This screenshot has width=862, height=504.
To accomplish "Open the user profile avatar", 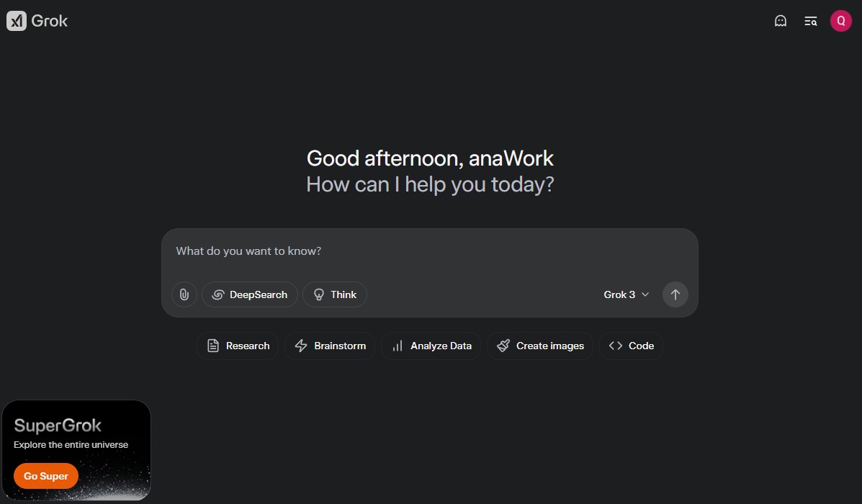I will pyautogui.click(x=840, y=21).
